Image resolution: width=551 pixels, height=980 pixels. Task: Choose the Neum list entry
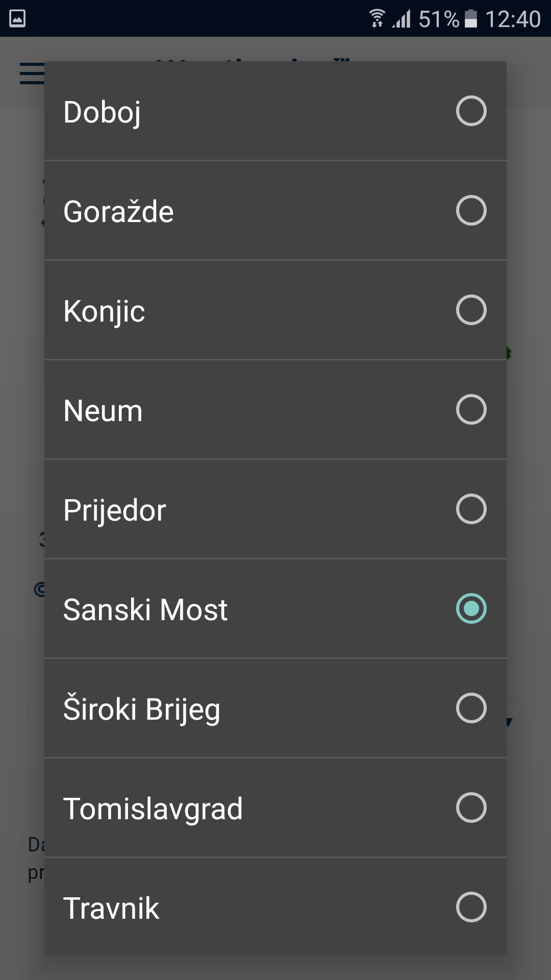tap(275, 409)
